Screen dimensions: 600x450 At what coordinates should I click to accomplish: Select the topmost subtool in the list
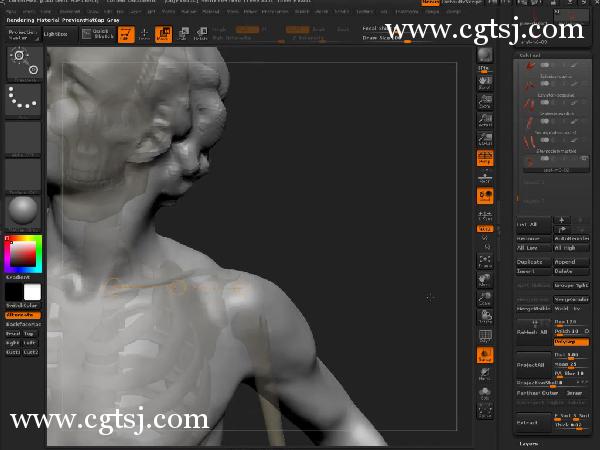point(555,67)
